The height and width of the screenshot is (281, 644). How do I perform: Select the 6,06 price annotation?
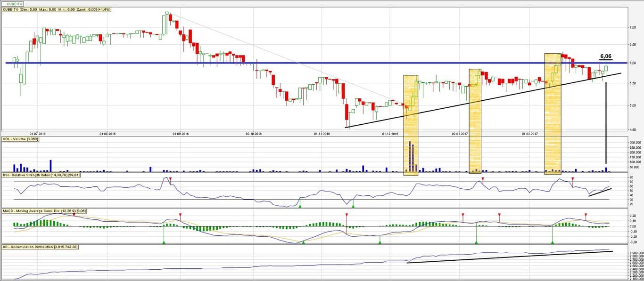coord(606,56)
